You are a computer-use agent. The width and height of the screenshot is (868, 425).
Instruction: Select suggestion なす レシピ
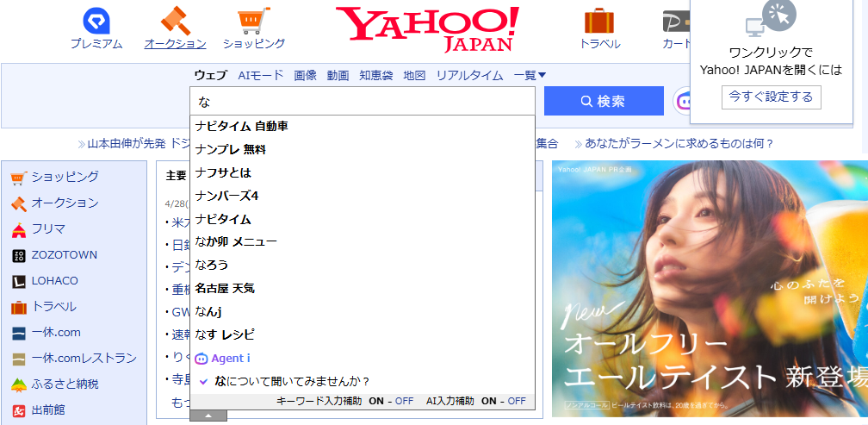tap(363, 334)
